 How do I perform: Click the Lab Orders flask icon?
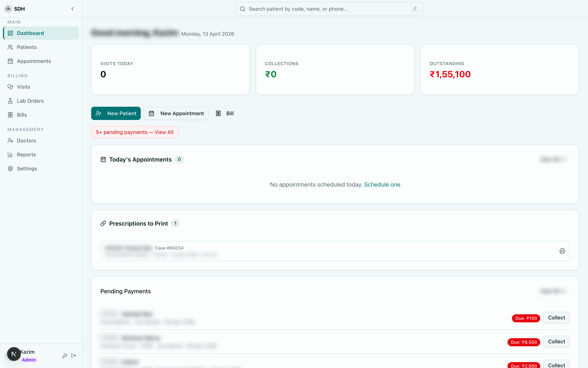coord(10,101)
